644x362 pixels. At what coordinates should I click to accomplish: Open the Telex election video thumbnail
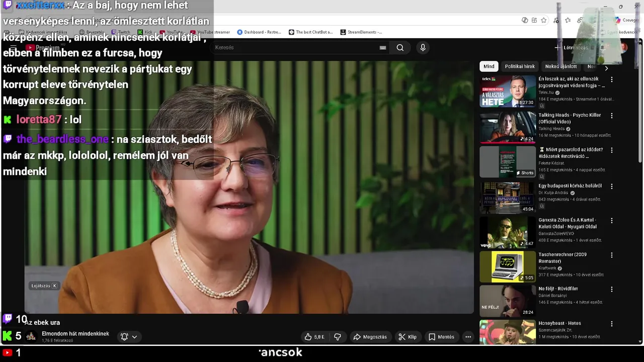click(x=508, y=92)
